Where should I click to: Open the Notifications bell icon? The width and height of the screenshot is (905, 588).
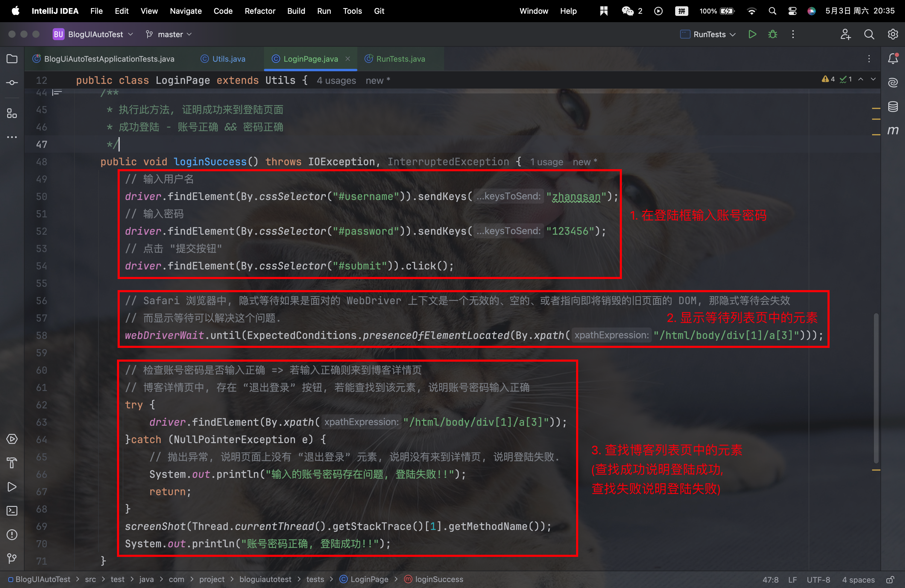893,59
